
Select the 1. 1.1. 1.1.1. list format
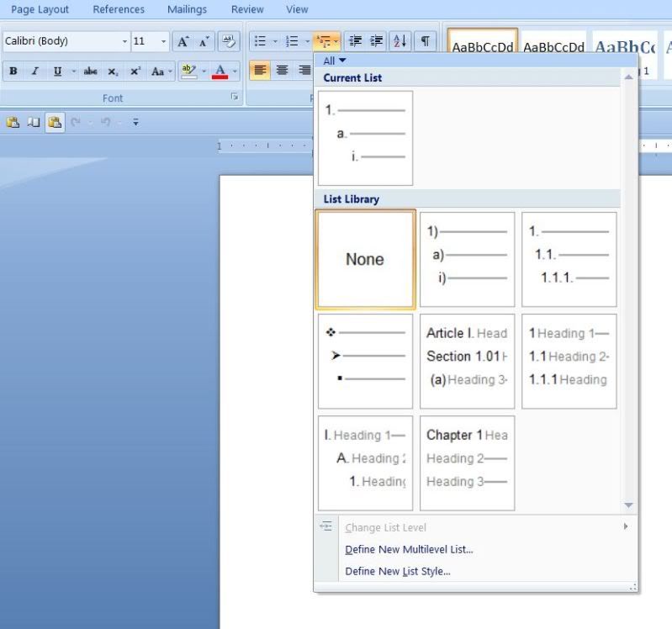[x=569, y=259]
